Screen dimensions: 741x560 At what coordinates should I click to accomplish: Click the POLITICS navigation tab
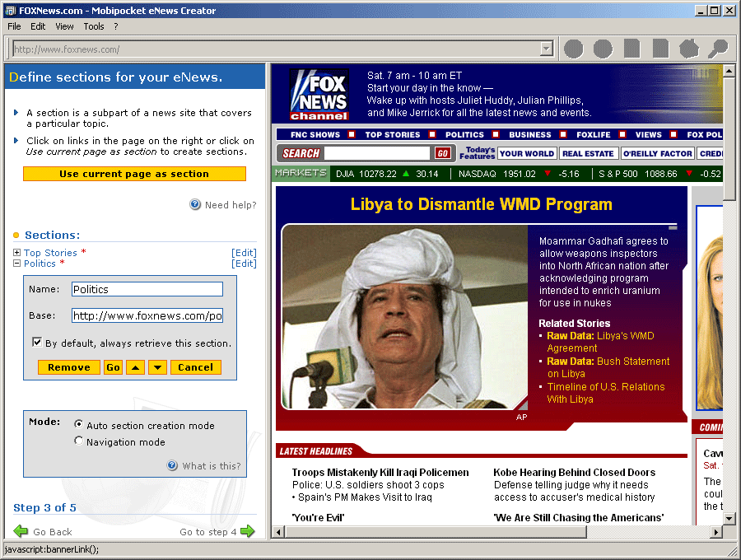[464, 135]
